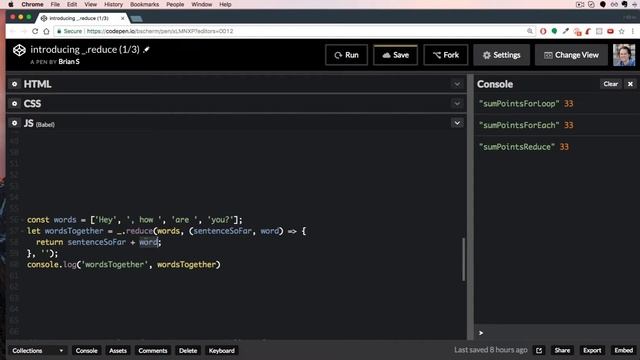This screenshot has height=360, width=640.
Task: Open author link Brian S
Action: pyautogui.click(x=69, y=62)
